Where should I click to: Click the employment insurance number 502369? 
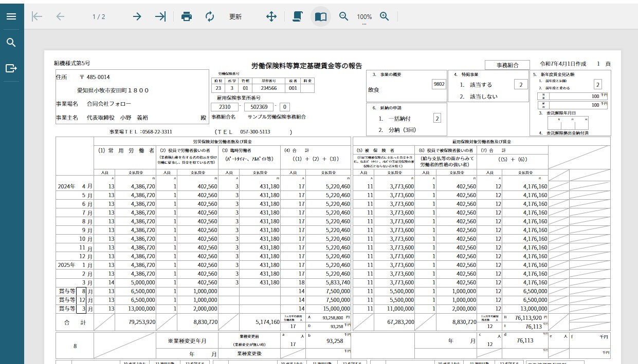pyautogui.click(x=259, y=107)
